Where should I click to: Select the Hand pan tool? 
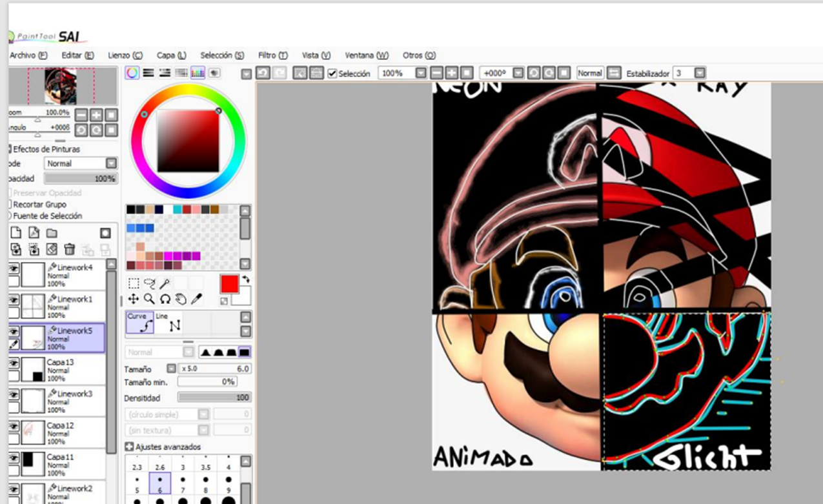tap(181, 299)
